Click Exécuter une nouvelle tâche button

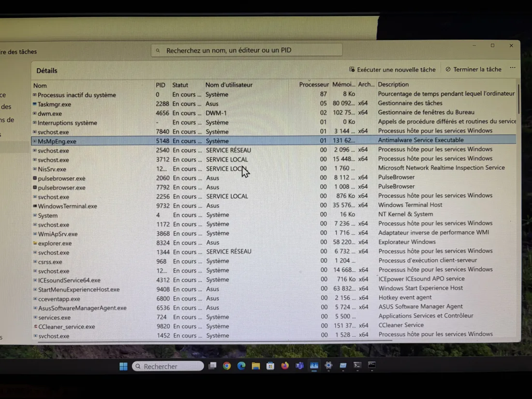pos(392,70)
